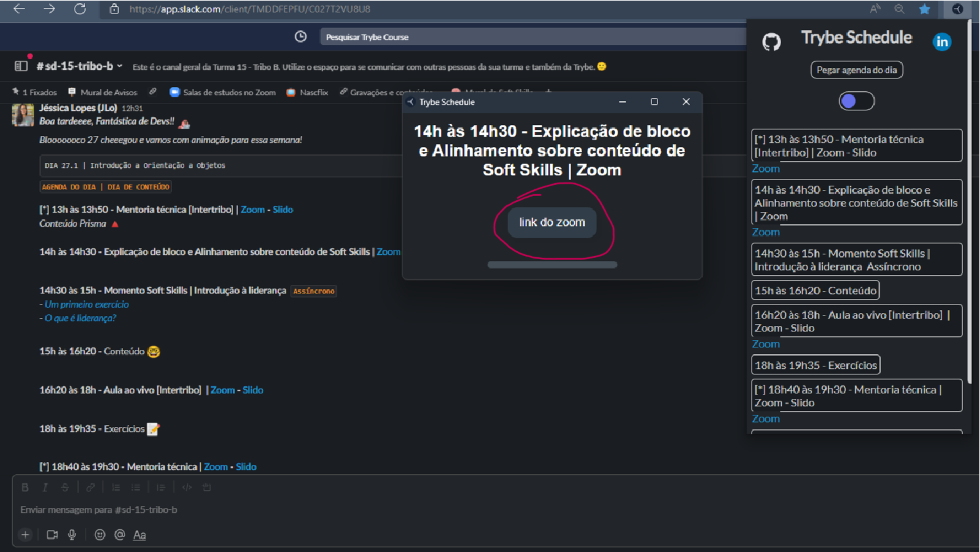Apply bold formatting in message composer
The height and width of the screenshot is (552, 980).
pos(25,488)
